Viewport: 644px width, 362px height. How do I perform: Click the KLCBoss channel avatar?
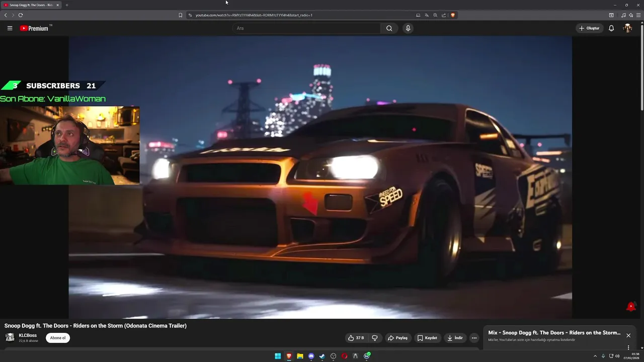10,337
